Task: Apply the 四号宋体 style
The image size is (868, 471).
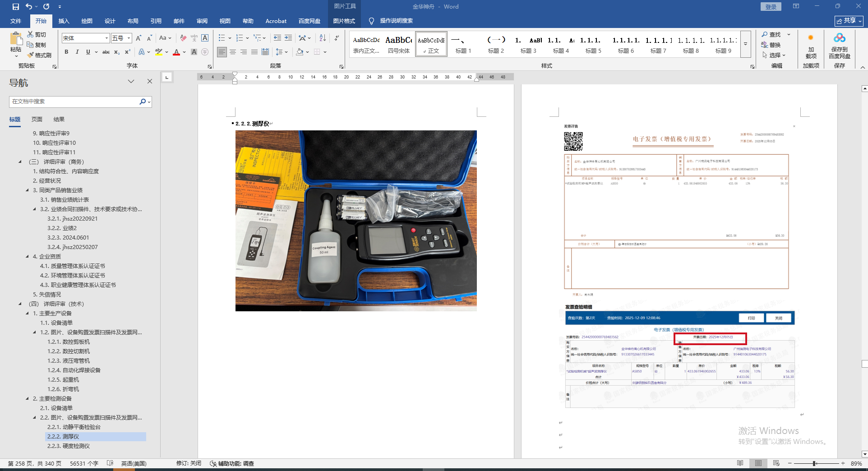Action: pyautogui.click(x=399, y=44)
